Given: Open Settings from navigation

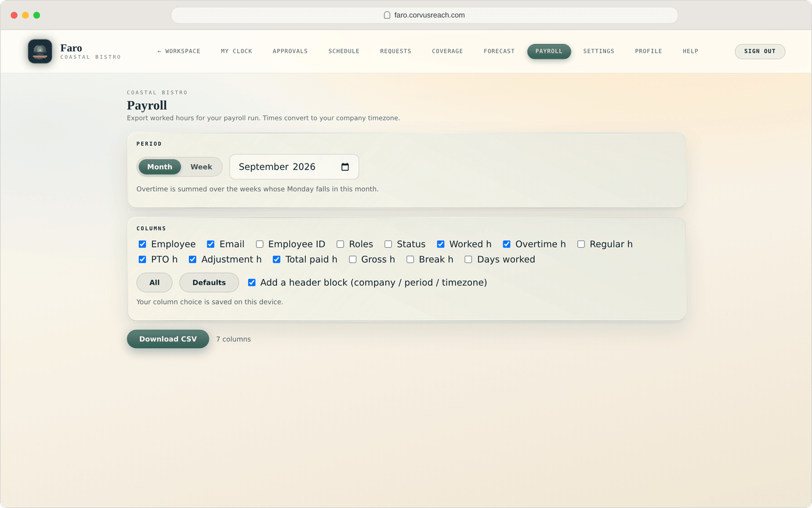Looking at the screenshot, I should (x=599, y=51).
